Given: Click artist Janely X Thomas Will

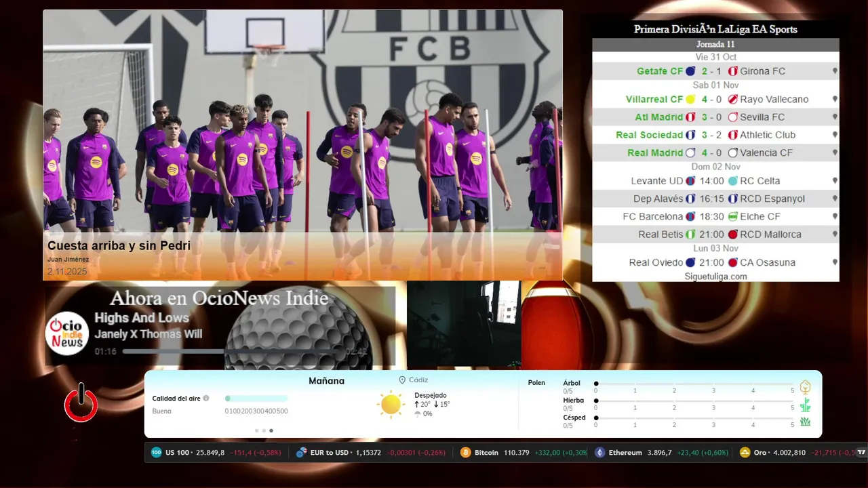Looking at the screenshot, I should coord(148,334).
